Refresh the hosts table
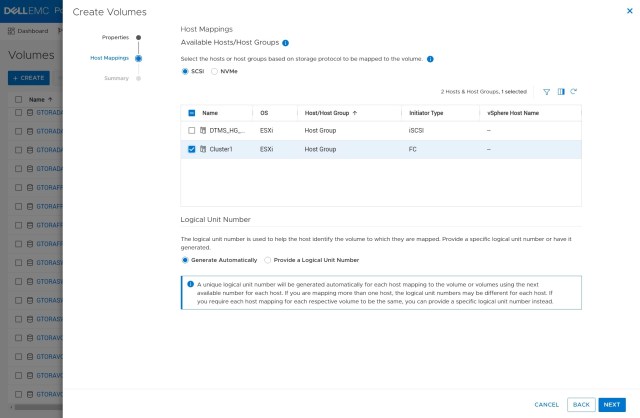Screen dimensions: 640x418 [x=574, y=91]
